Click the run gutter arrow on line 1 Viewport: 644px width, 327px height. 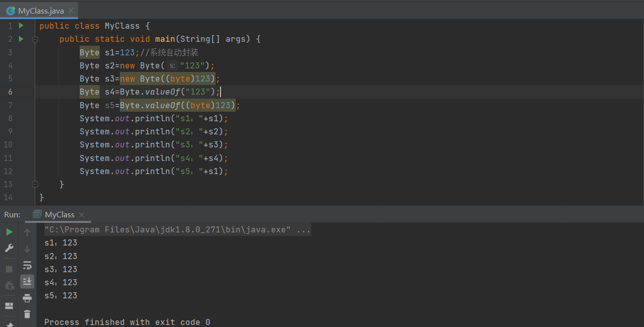(x=21, y=26)
